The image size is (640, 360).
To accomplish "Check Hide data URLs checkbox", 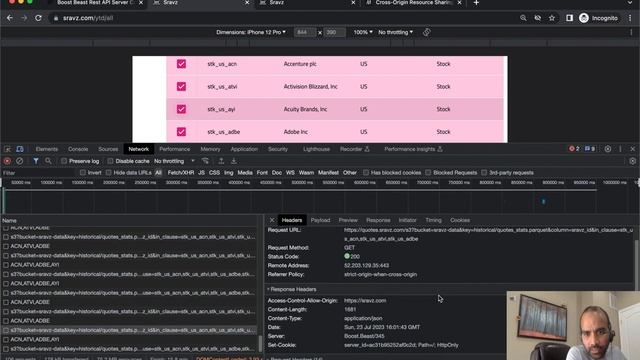I will point(109,173).
